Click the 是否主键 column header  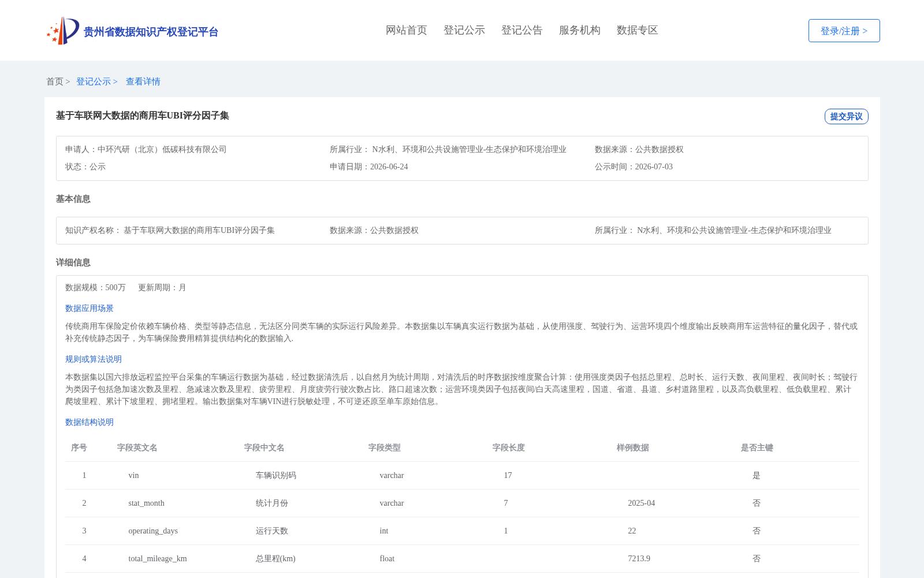coord(757,447)
